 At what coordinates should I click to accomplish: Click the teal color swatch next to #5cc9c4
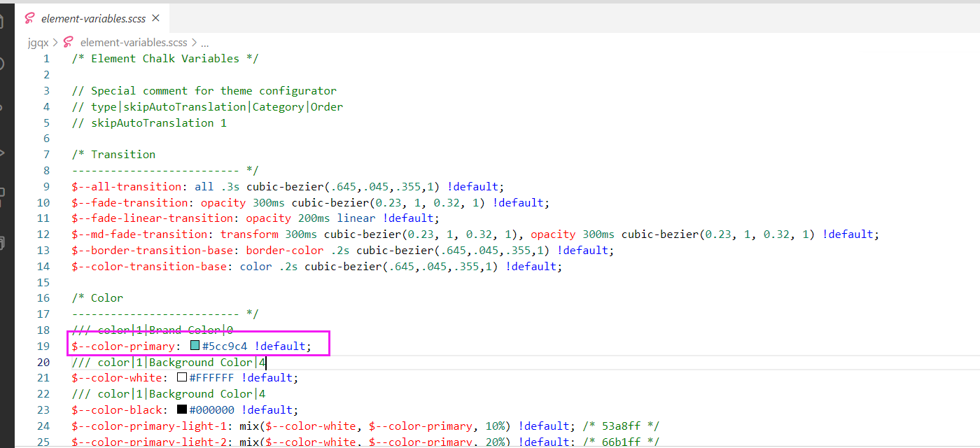[x=194, y=345]
